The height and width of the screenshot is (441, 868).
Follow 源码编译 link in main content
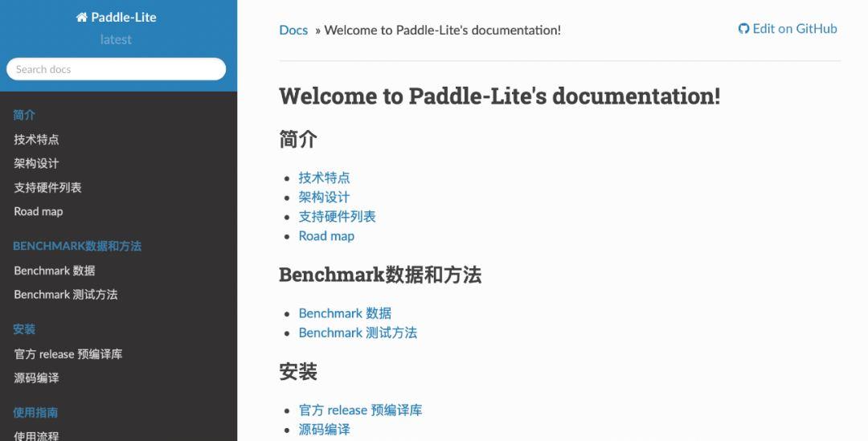coord(325,430)
